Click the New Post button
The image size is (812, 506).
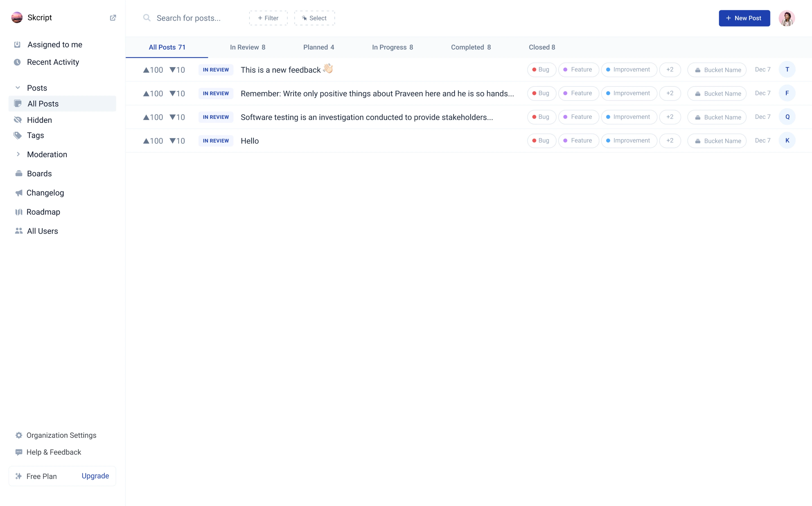coord(744,18)
